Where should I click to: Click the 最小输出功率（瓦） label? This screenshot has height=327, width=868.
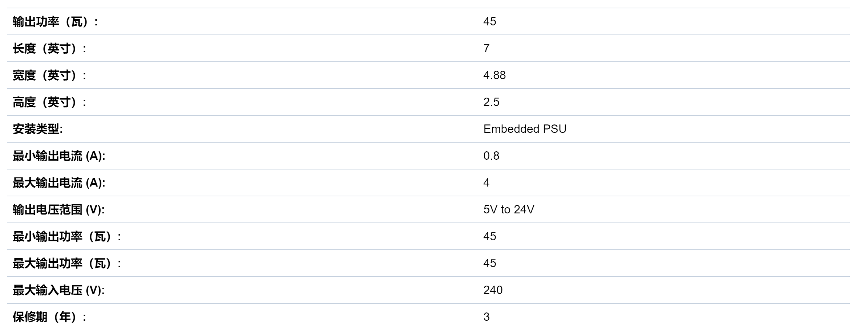67,237
